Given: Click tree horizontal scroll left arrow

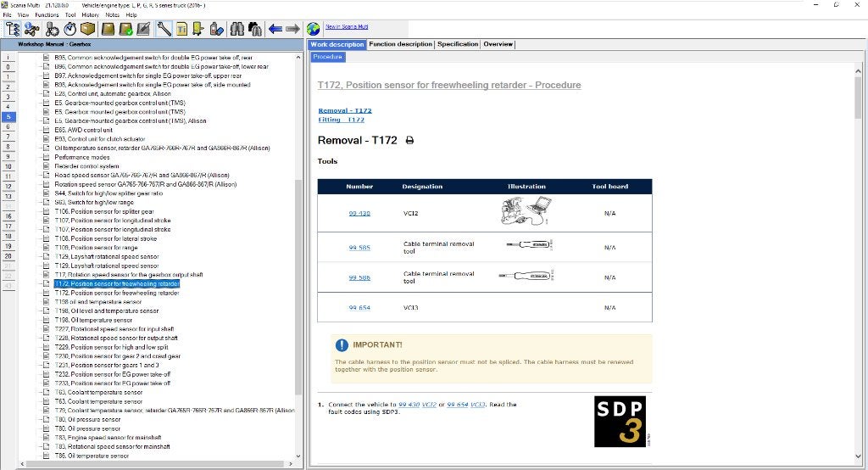Looking at the screenshot, I should tap(22, 464).
